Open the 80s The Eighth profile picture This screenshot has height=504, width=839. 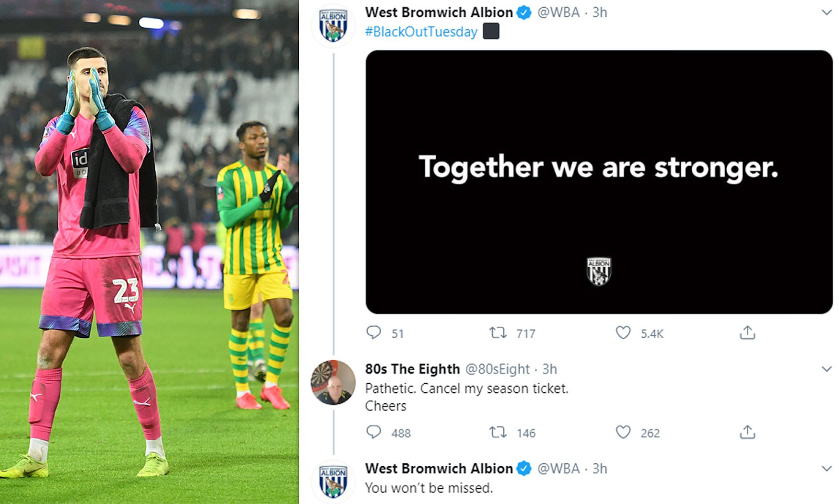pos(333,382)
